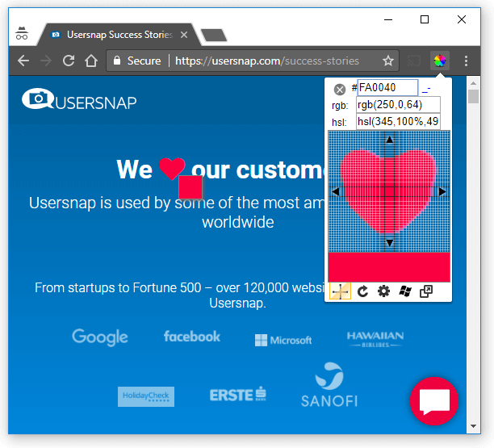494x448 pixels.
Task: Click the red selected color preview bar
Action: [x=389, y=267]
